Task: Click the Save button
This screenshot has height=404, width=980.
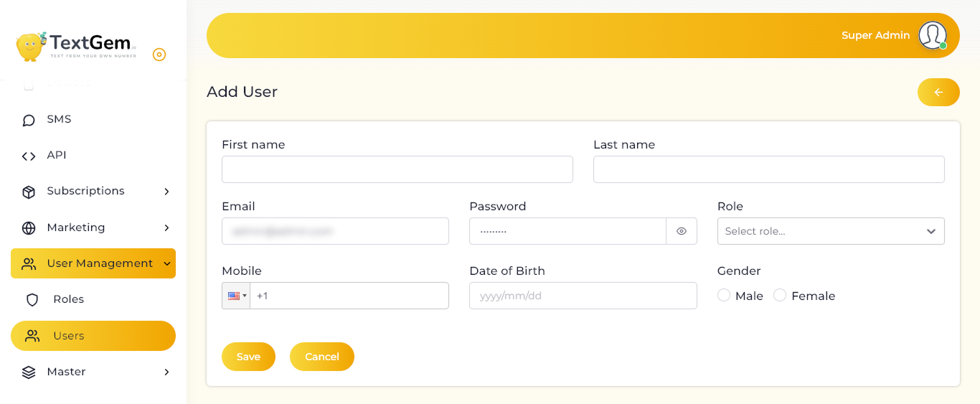Action: [x=248, y=357]
